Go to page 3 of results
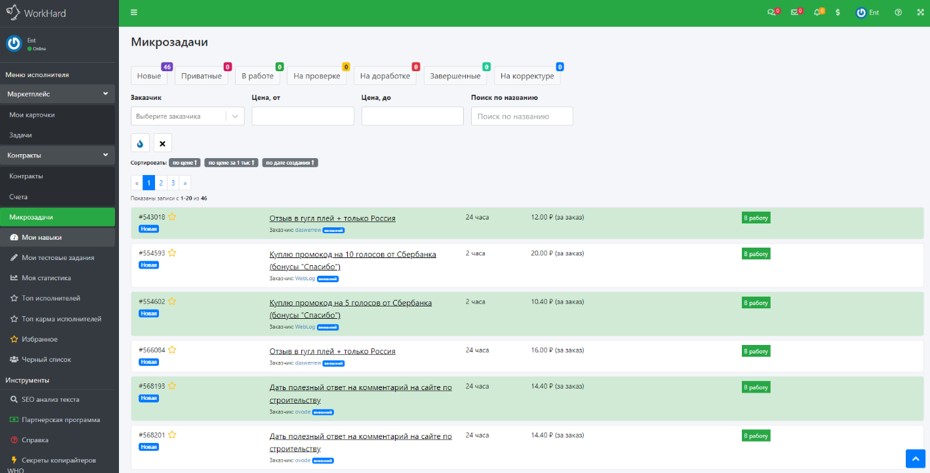Viewport: 930px width, 473px height. pyautogui.click(x=173, y=183)
